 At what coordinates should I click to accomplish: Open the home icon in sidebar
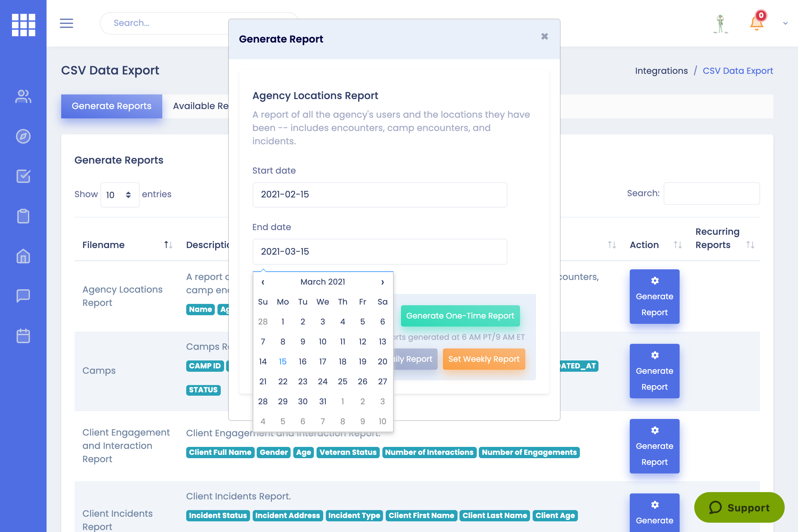click(x=23, y=256)
